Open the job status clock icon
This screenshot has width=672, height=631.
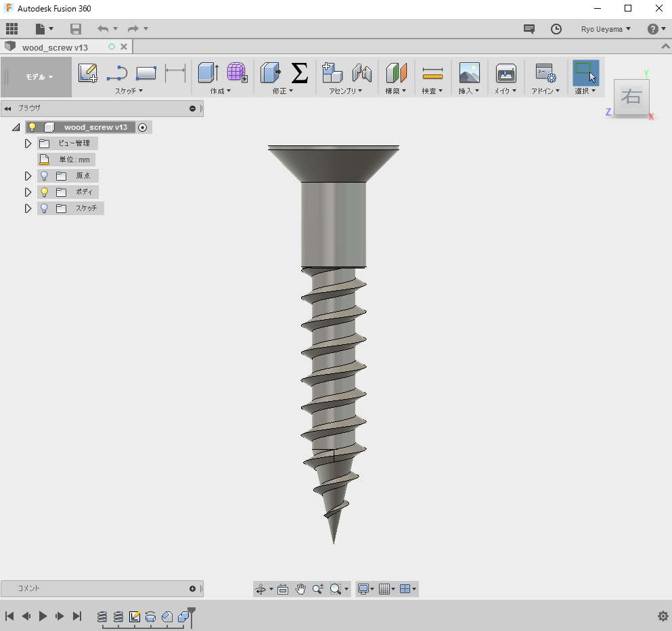[x=556, y=29]
